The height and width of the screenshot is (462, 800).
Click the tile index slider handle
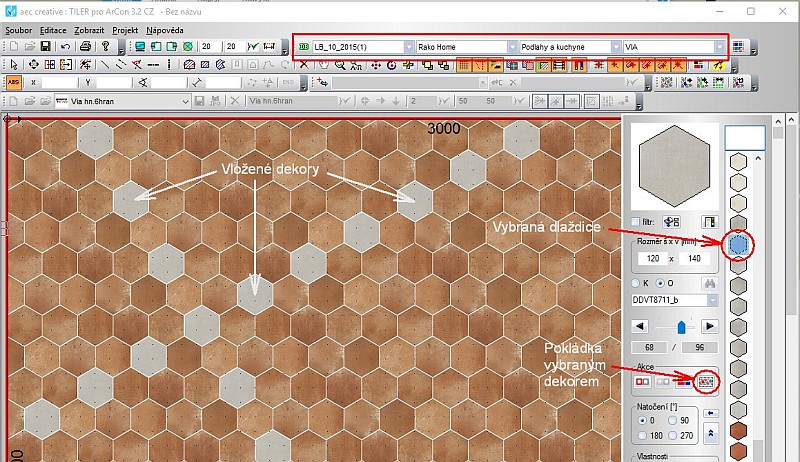pos(681,327)
